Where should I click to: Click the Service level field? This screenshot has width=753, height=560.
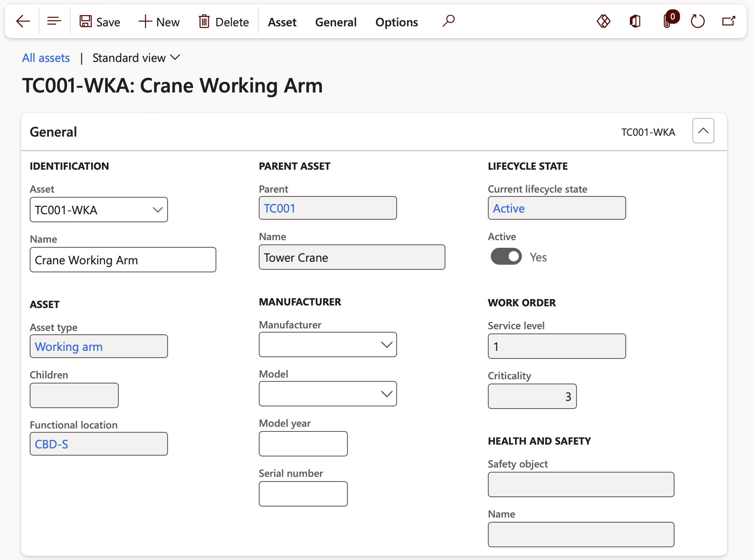coord(557,346)
